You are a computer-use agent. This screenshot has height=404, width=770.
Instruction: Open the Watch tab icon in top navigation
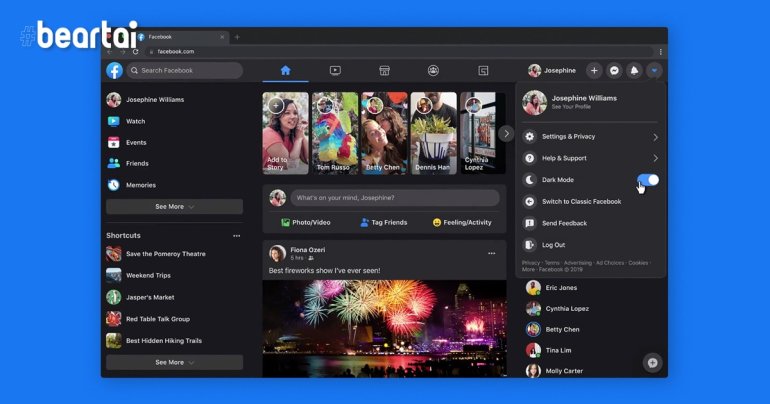(x=335, y=71)
